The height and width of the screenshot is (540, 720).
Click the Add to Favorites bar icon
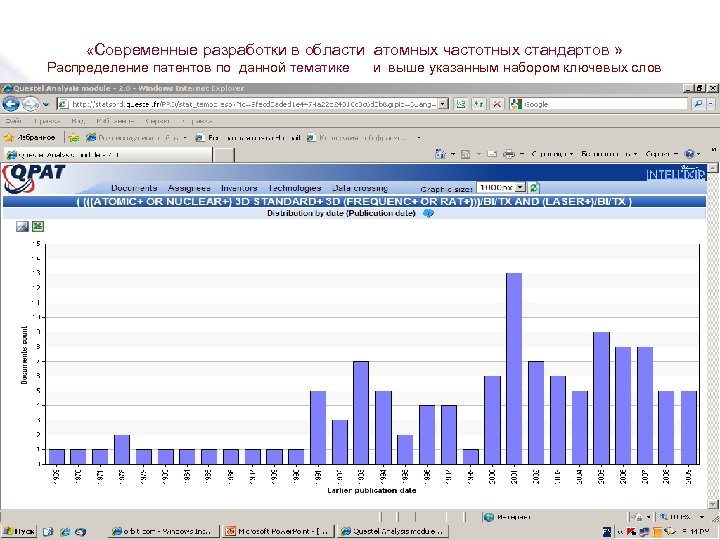(74, 137)
